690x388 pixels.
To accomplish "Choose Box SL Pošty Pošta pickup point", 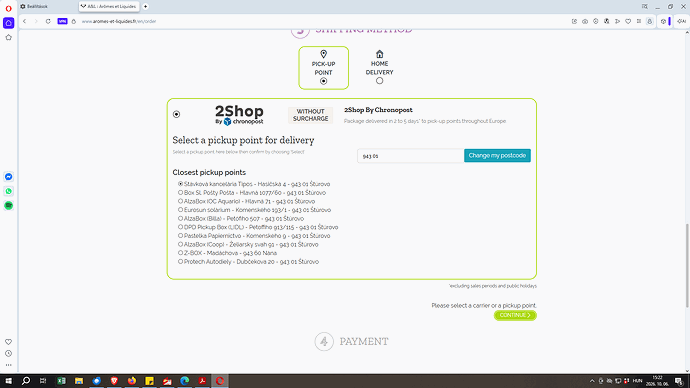I will pyautogui.click(x=180, y=193).
